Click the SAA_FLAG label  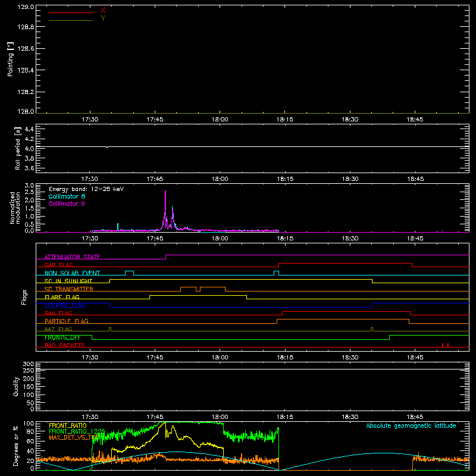pyautogui.click(x=58, y=313)
